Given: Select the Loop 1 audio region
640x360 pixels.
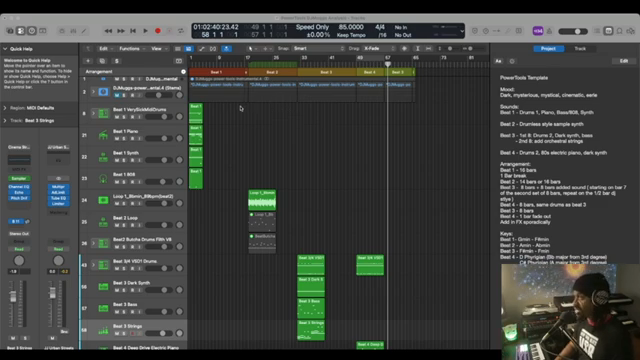Looking at the screenshot, I should pyautogui.click(x=262, y=200).
